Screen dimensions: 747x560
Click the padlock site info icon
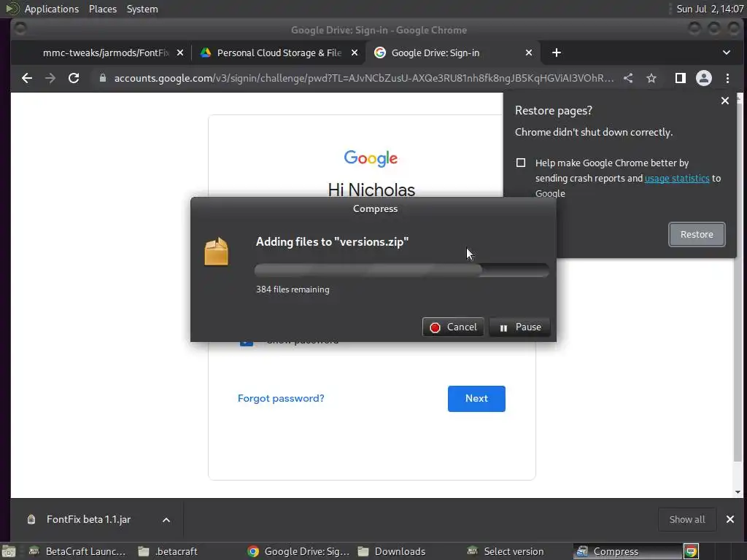click(x=102, y=78)
